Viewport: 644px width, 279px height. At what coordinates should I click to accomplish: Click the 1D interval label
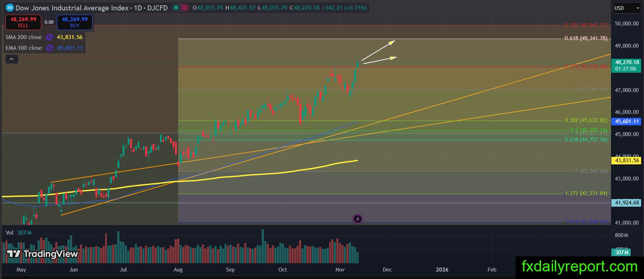(138, 8)
